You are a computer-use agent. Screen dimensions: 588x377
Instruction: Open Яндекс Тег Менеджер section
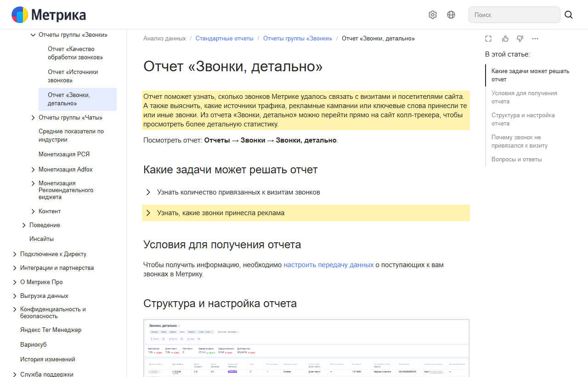pyautogui.click(x=51, y=330)
